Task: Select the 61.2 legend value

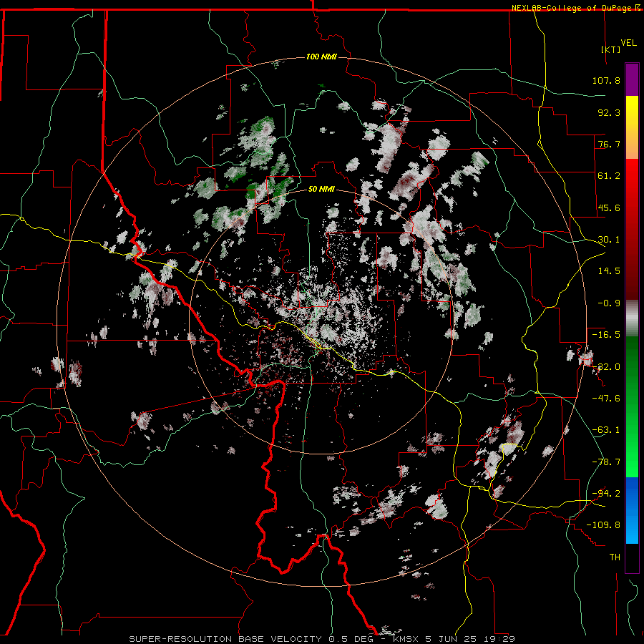Action: (x=609, y=176)
